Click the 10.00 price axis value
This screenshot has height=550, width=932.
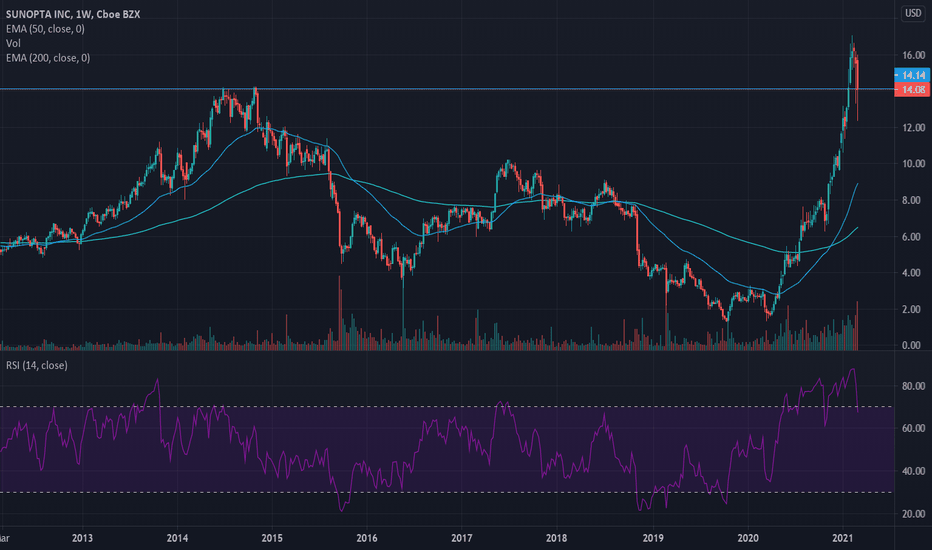[913, 164]
